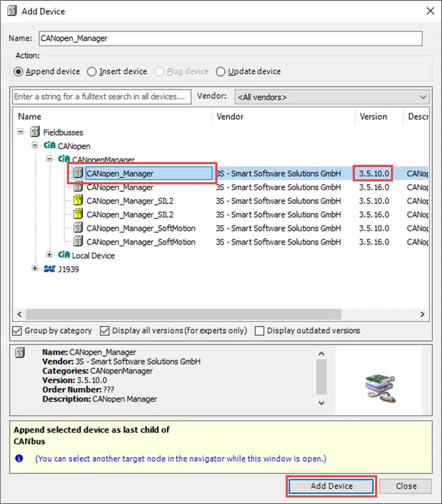Select CANopen_Manager_SoftMotion row with version 3.5.10.0
The image size is (442, 504).
pyautogui.click(x=221, y=228)
